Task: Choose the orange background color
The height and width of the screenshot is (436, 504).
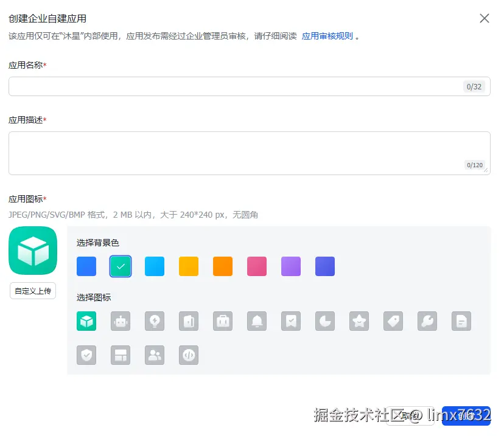Action: [223, 266]
